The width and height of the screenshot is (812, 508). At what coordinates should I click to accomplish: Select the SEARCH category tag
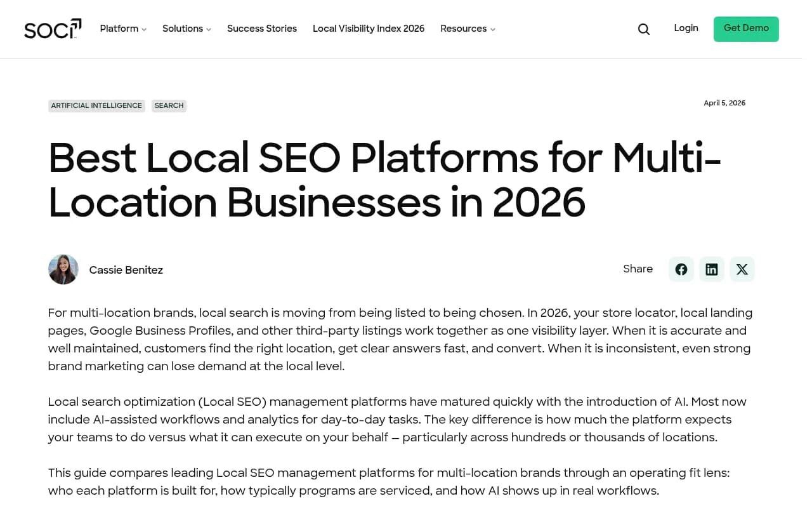(x=169, y=105)
